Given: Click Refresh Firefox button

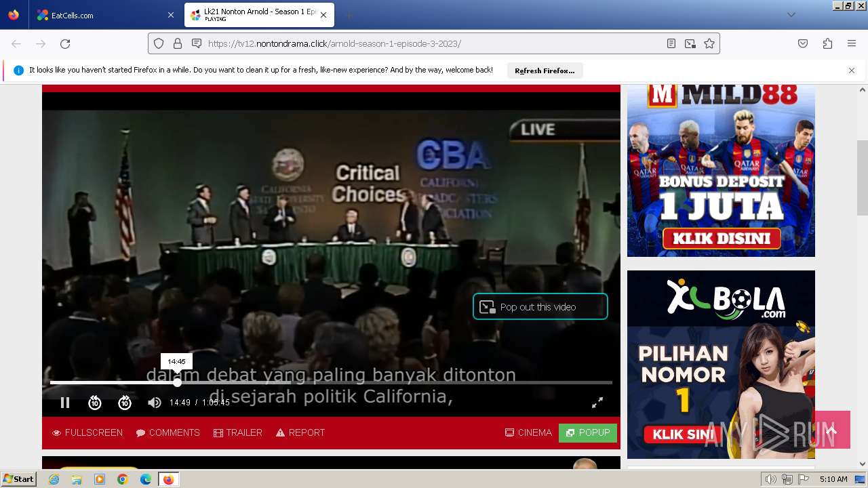Looking at the screenshot, I should [545, 70].
